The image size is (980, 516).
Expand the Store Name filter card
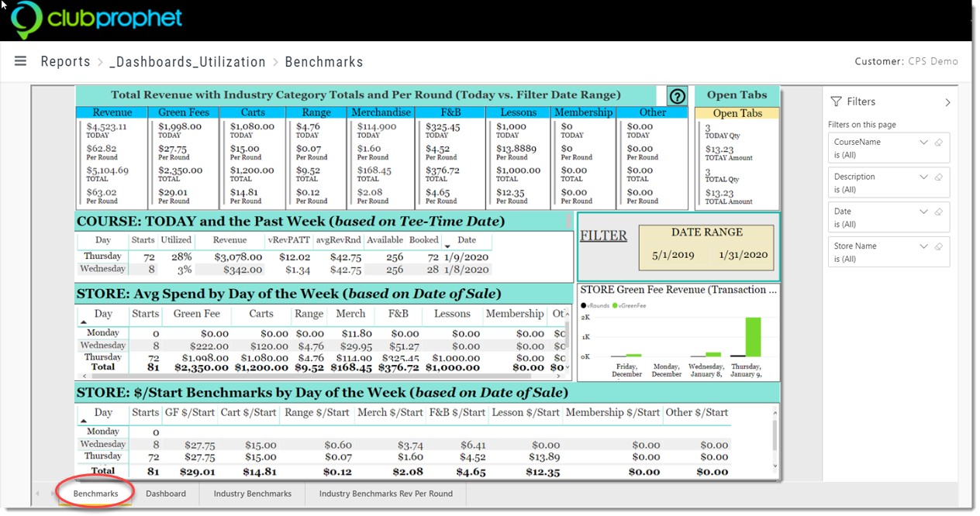click(923, 246)
